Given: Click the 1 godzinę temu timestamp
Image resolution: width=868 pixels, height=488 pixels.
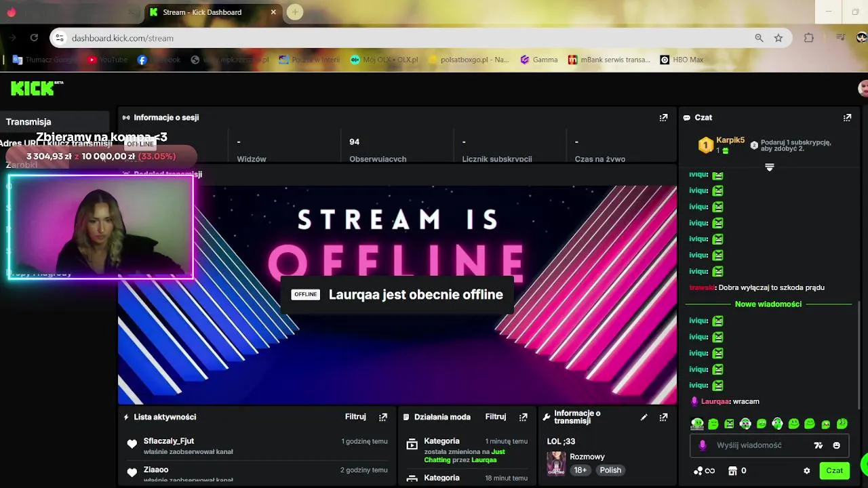Looking at the screenshot, I should [x=364, y=441].
